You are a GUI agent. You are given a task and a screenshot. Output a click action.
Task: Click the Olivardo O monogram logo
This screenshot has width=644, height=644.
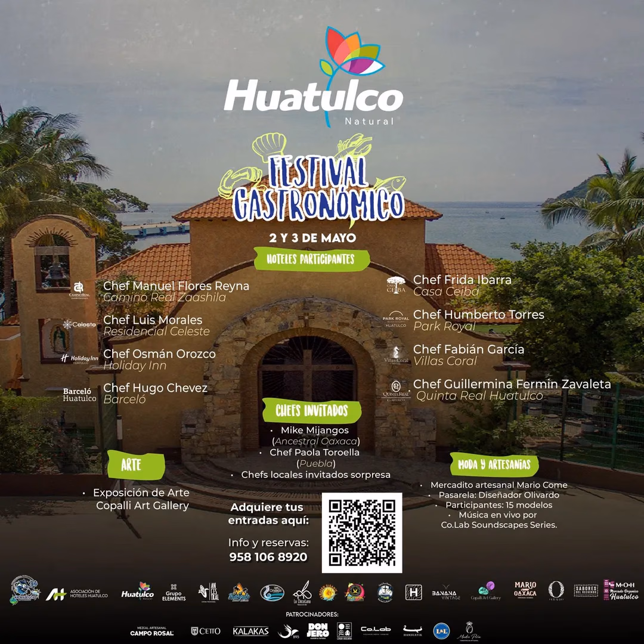click(556, 590)
